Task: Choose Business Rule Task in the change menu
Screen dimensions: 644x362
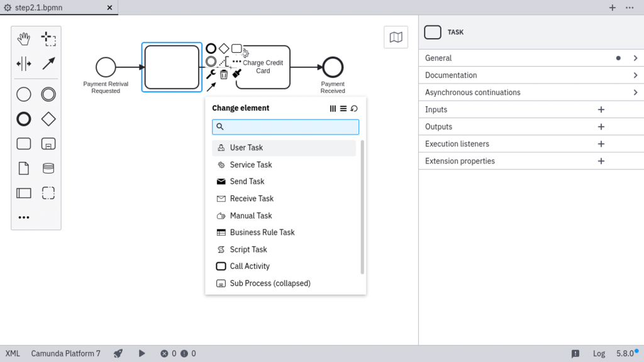Action: click(284, 233)
